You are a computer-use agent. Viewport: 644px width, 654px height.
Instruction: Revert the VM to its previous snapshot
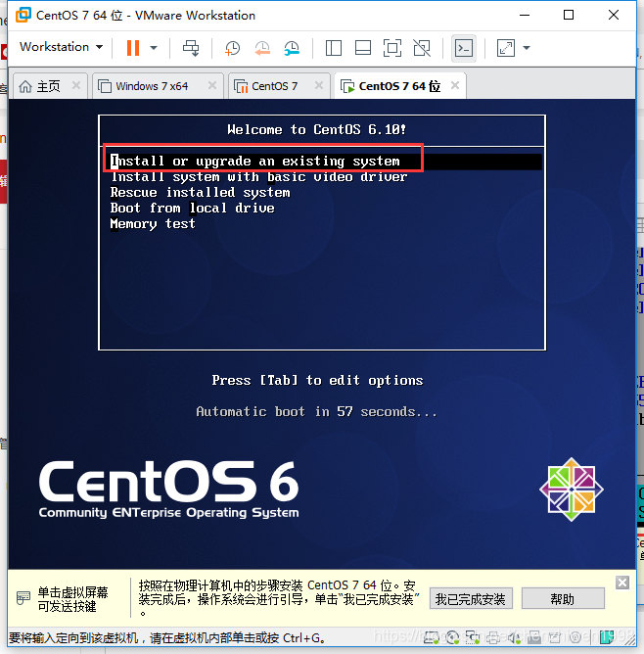click(262, 48)
